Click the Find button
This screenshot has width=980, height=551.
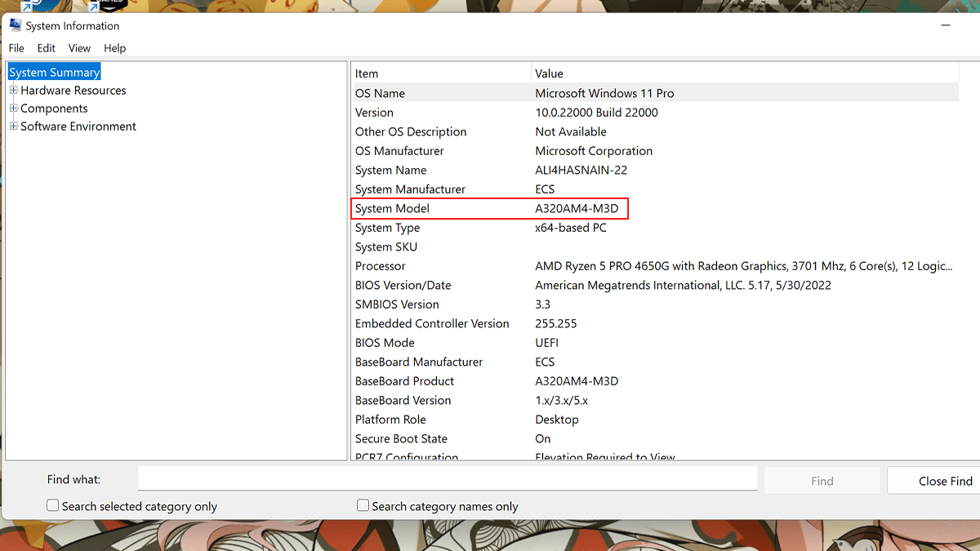(822, 481)
